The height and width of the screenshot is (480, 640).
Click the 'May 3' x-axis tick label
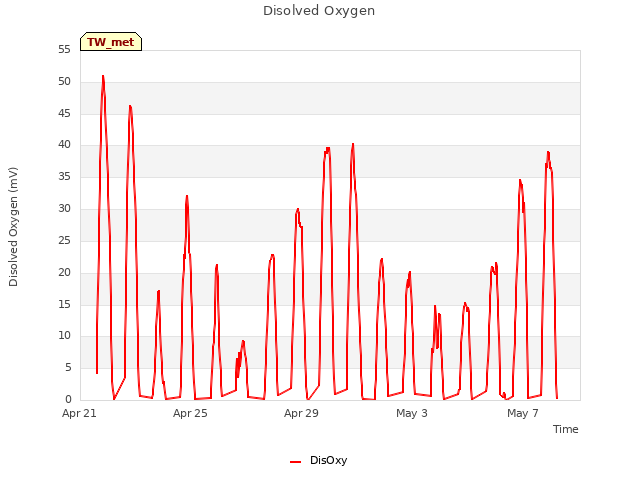click(x=412, y=413)
